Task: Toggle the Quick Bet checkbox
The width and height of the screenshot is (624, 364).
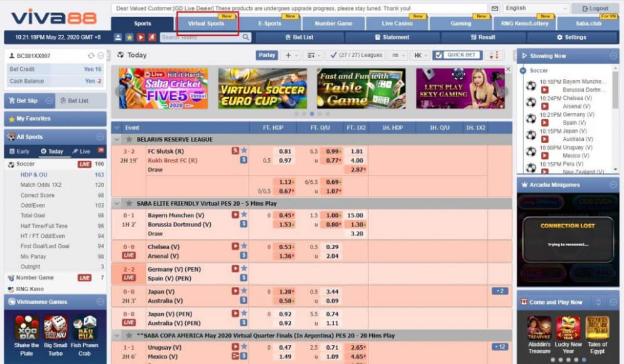Action: pos(438,55)
